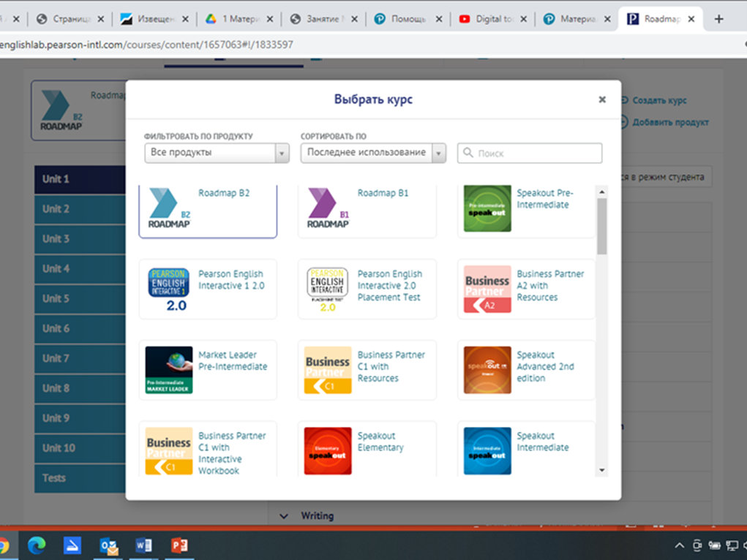
Task: Switch to 1 Материалы Drive tab
Action: click(239, 19)
